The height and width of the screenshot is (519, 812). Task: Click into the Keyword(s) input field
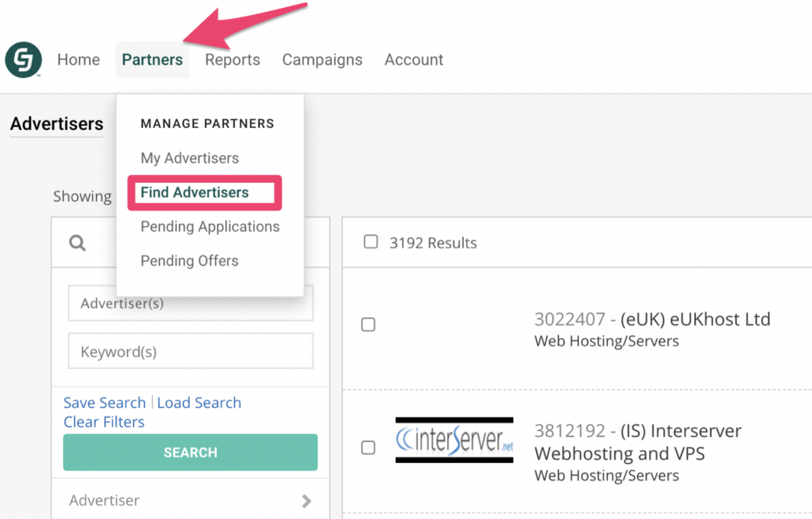[x=191, y=352]
